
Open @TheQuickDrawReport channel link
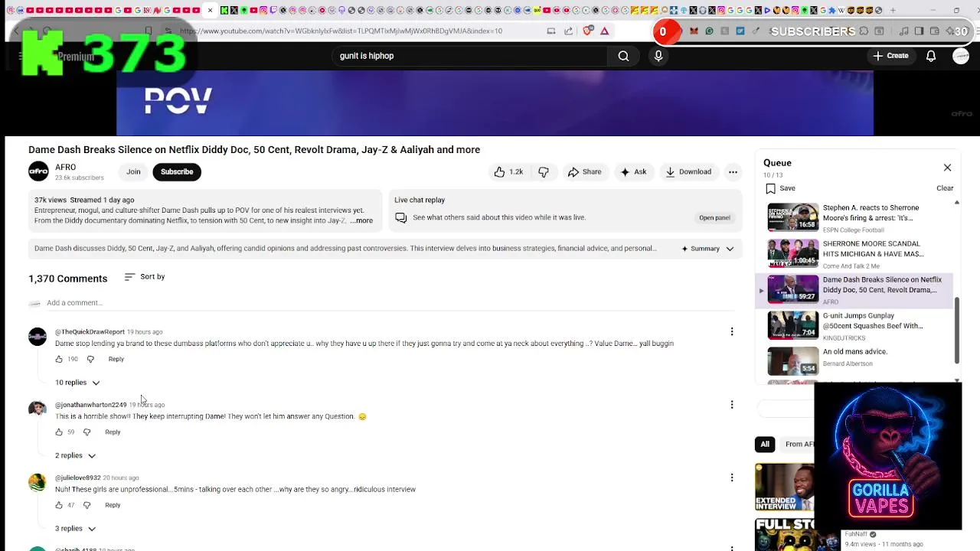pos(90,332)
